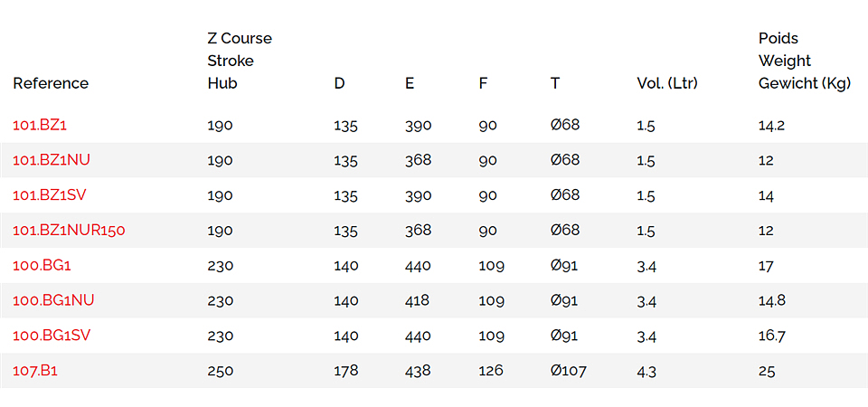Select the 418 value in column E
868x407 pixels.
point(418,300)
